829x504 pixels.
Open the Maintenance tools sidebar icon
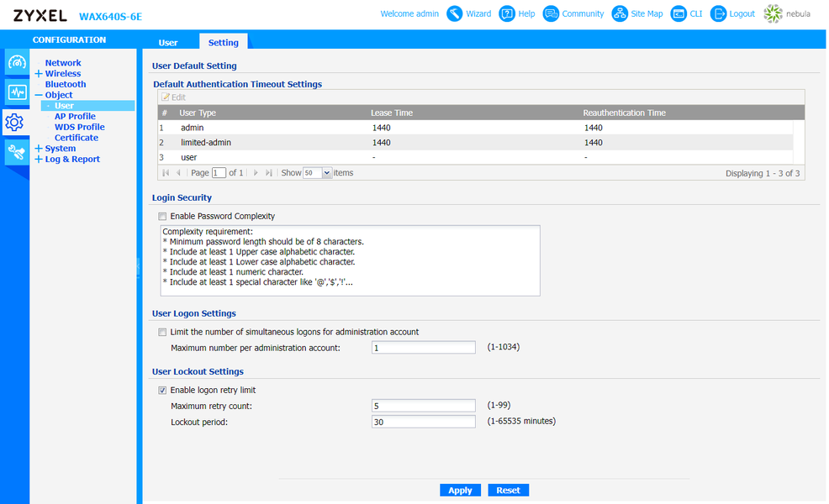click(x=17, y=153)
